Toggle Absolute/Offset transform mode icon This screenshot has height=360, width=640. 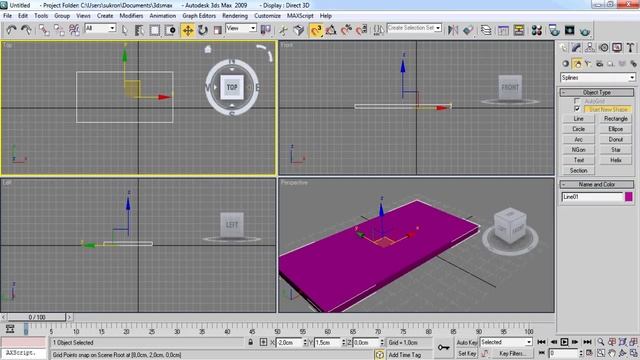[263, 342]
